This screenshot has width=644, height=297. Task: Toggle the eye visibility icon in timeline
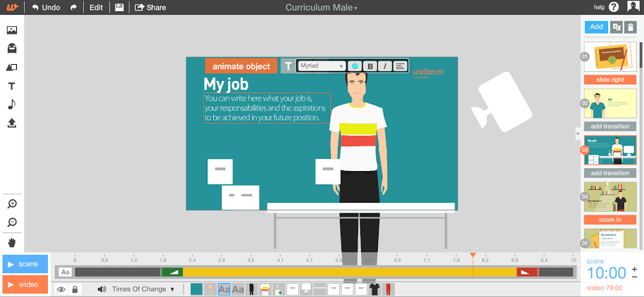61,289
